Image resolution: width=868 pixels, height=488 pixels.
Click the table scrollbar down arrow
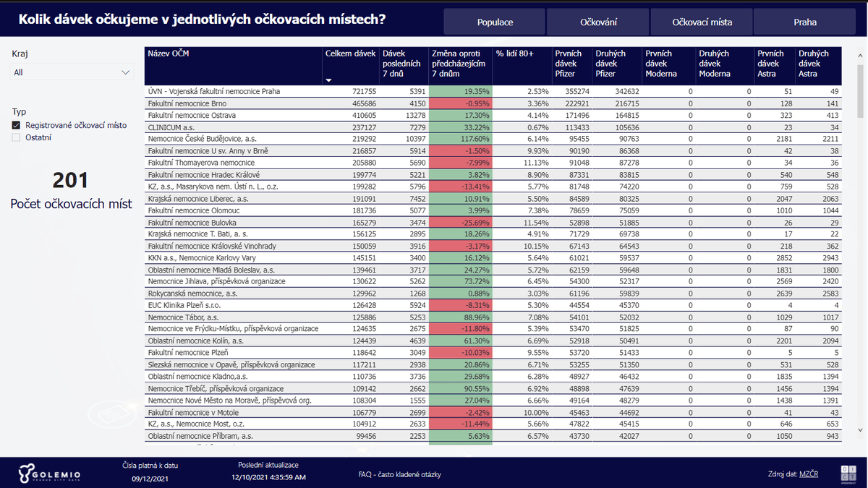[x=860, y=429]
